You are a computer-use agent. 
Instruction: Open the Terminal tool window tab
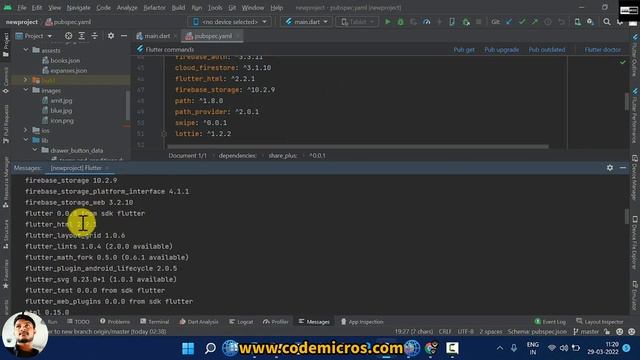click(154, 322)
